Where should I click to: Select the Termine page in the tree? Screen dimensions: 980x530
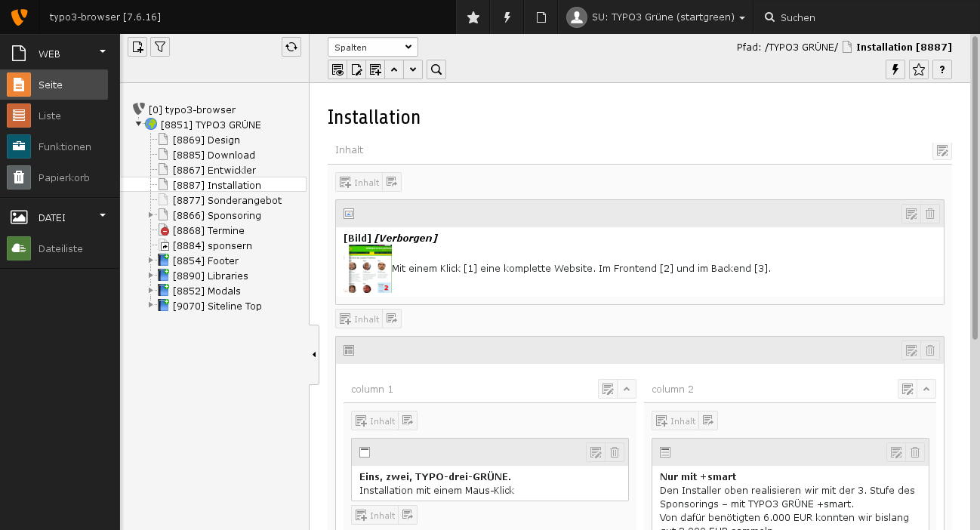(x=208, y=230)
